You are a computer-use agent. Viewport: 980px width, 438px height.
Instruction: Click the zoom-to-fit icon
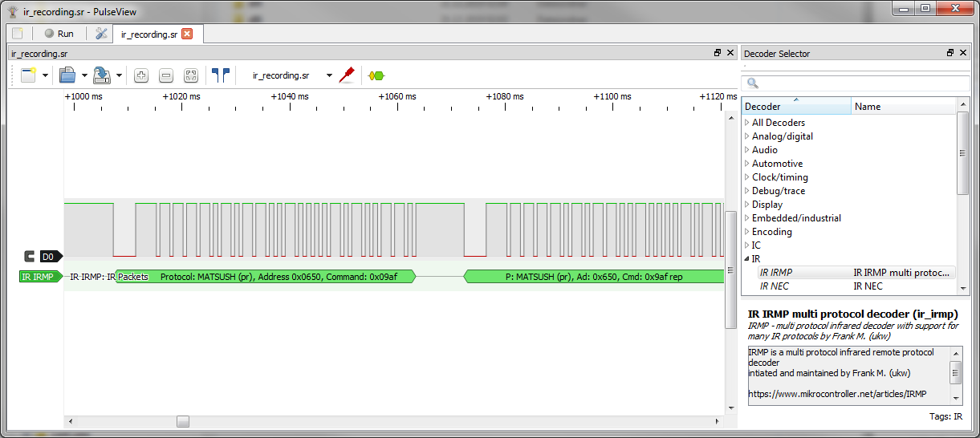[x=191, y=75]
